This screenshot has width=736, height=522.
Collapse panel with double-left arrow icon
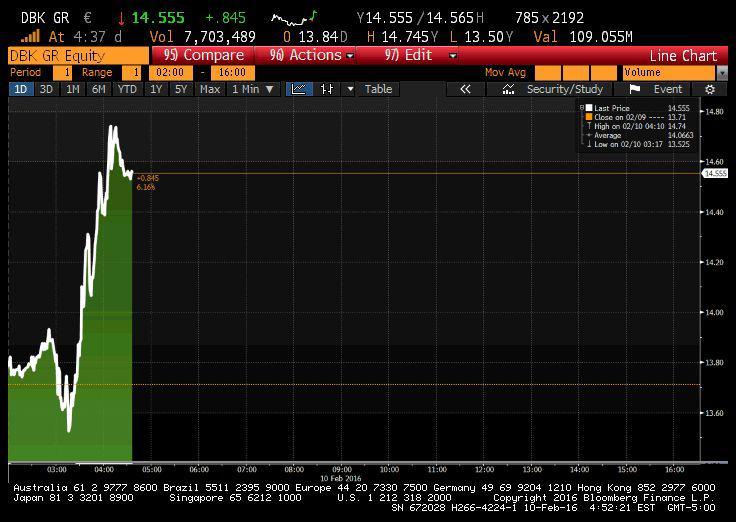click(465, 89)
